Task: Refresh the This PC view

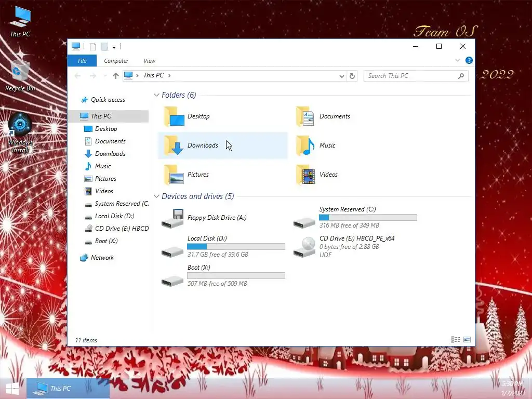Action: click(x=352, y=76)
